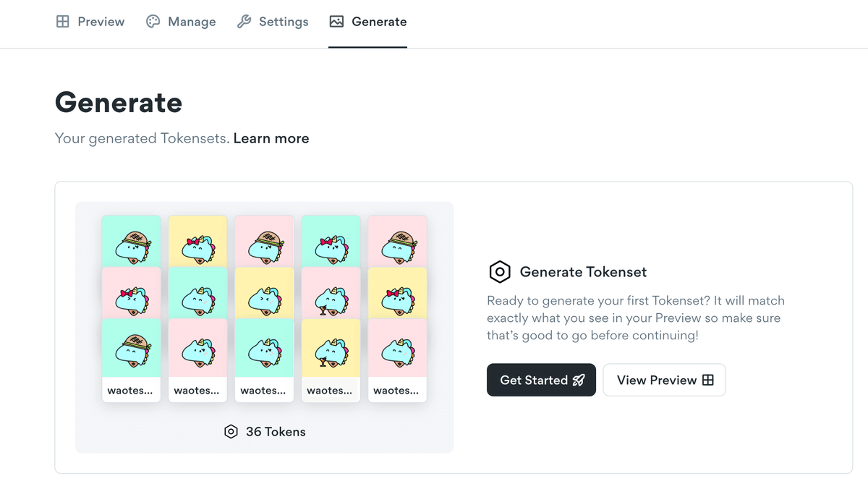Click the palette icon beside Manage
This screenshot has height=497, width=868.
tap(153, 22)
